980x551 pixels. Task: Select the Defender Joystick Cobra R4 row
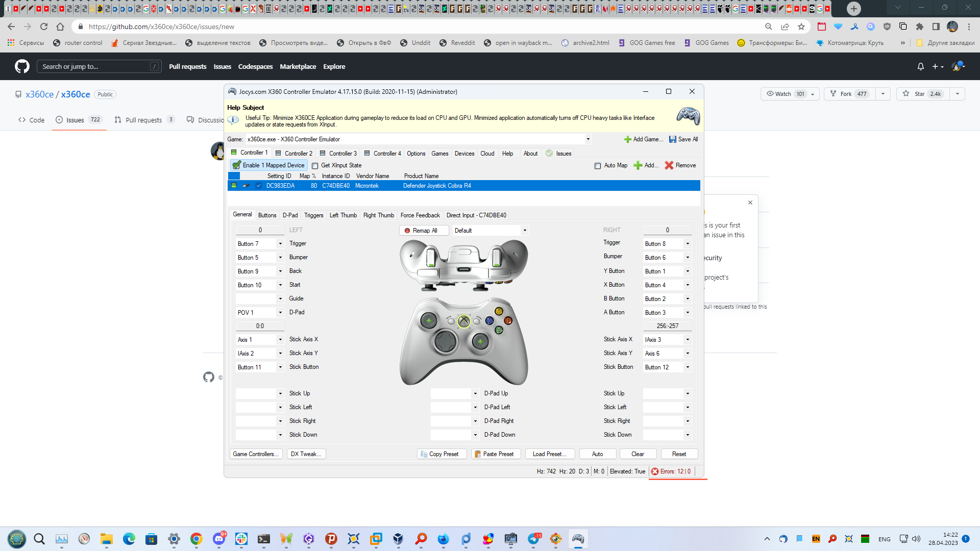pos(436,186)
